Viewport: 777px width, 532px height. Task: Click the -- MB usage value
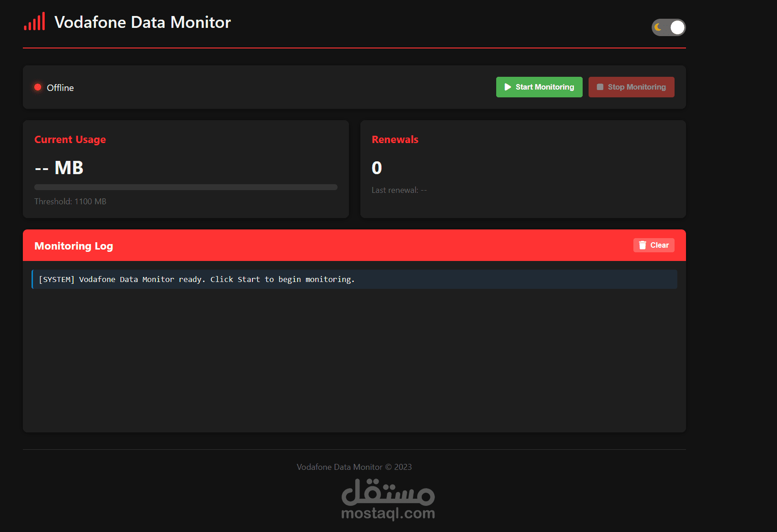(x=59, y=167)
